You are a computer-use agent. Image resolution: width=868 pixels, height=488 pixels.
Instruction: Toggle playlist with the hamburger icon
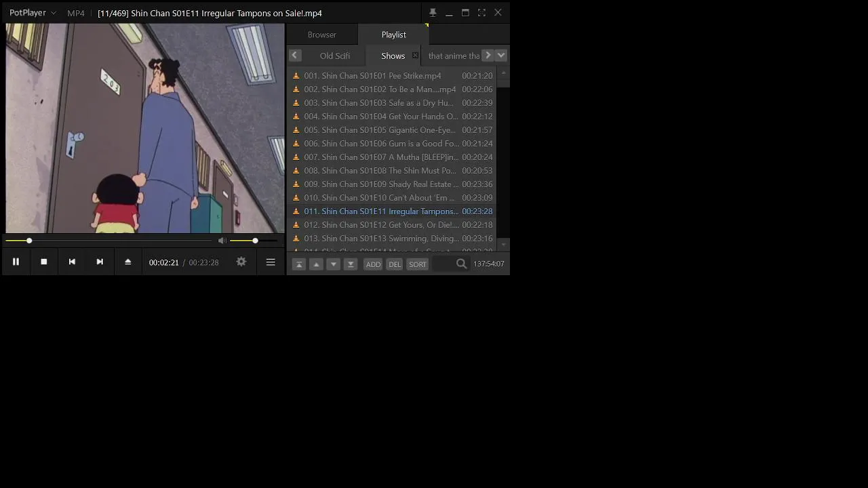pos(271,262)
